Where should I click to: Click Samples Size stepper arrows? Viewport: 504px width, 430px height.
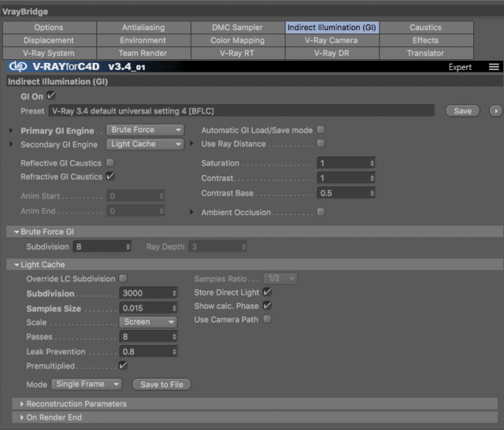point(174,308)
